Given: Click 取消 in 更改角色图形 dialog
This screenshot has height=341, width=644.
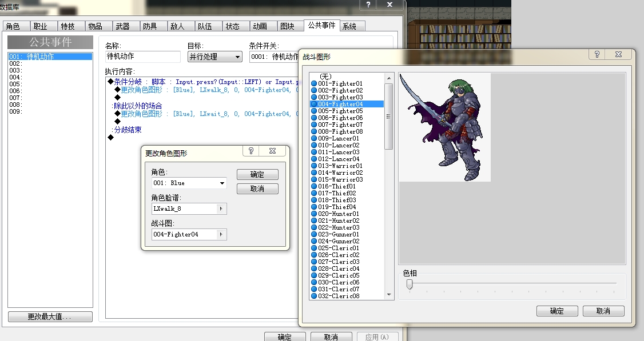Looking at the screenshot, I should pyautogui.click(x=257, y=188).
